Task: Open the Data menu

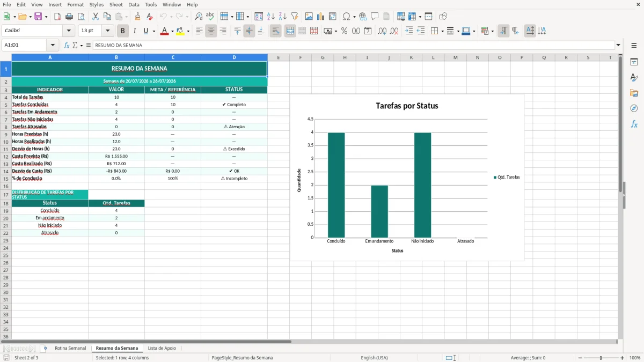Action: point(134,4)
